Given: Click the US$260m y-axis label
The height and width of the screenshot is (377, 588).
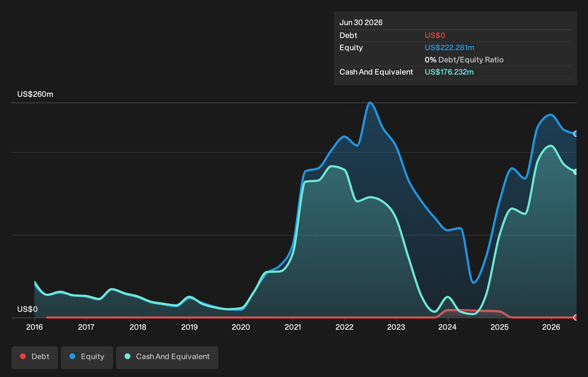Looking at the screenshot, I should 35,94.
